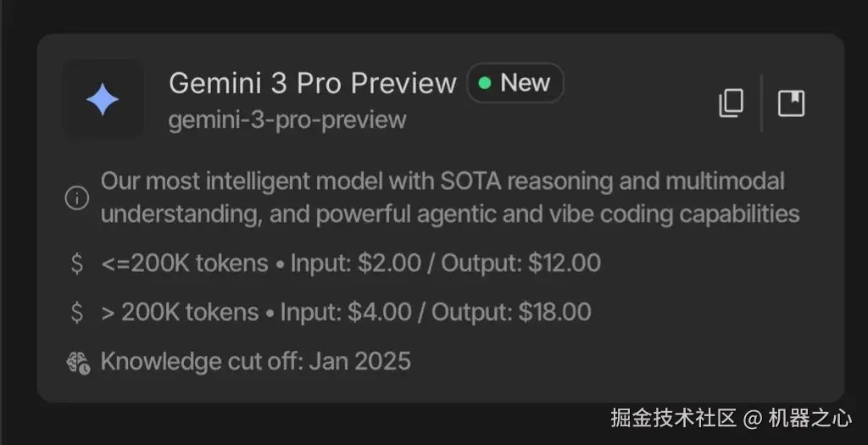The image size is (868, 445).
Task: Click the "<=200K tokens" label
Action: click(185, 263)
